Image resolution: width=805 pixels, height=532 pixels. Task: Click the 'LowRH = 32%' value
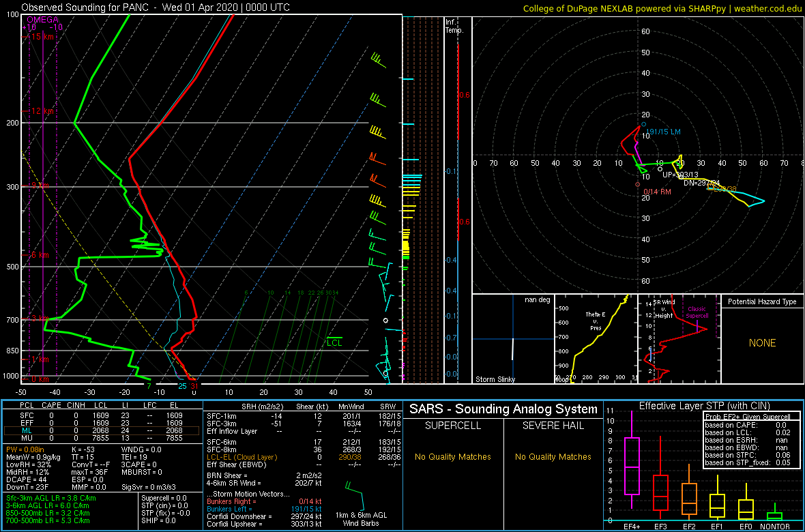click(x=29, y=464)
